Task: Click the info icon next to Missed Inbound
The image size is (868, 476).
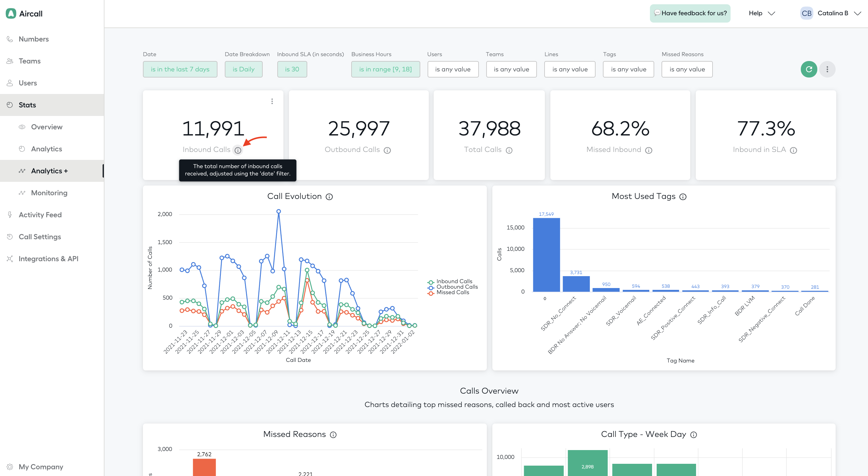Action: point(649,150)
